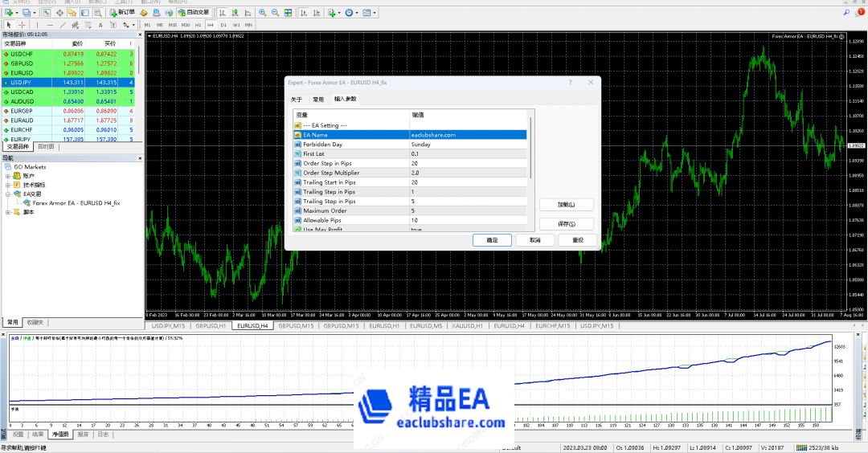Toggle chart auto scroll icon

[x=303, y=13]
